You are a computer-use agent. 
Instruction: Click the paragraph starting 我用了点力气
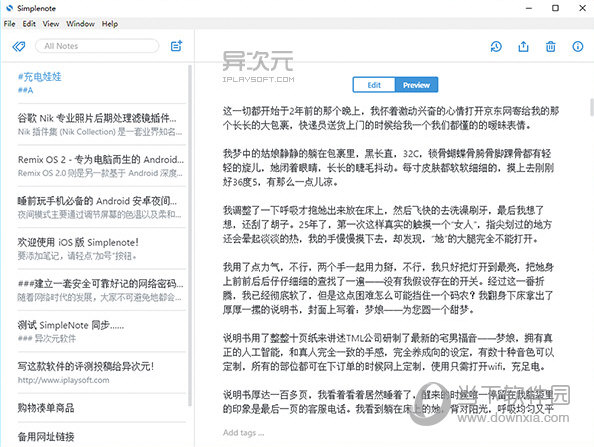[388, 288]
